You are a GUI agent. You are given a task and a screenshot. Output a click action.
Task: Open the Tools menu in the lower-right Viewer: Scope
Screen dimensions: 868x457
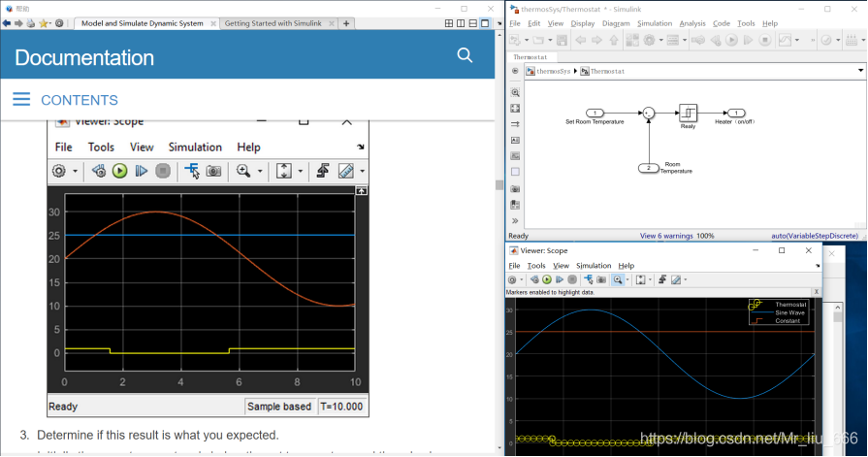(536, 266)
